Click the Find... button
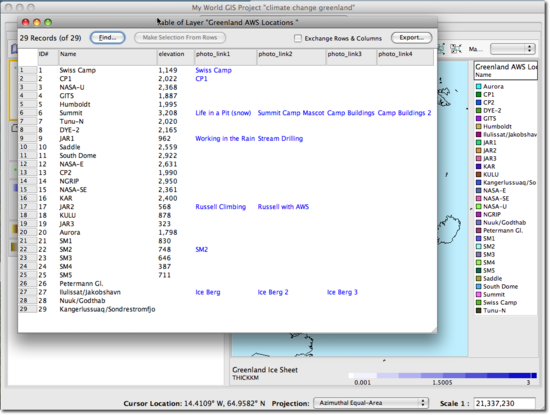The image size is (550, 415). pos(107,38)
